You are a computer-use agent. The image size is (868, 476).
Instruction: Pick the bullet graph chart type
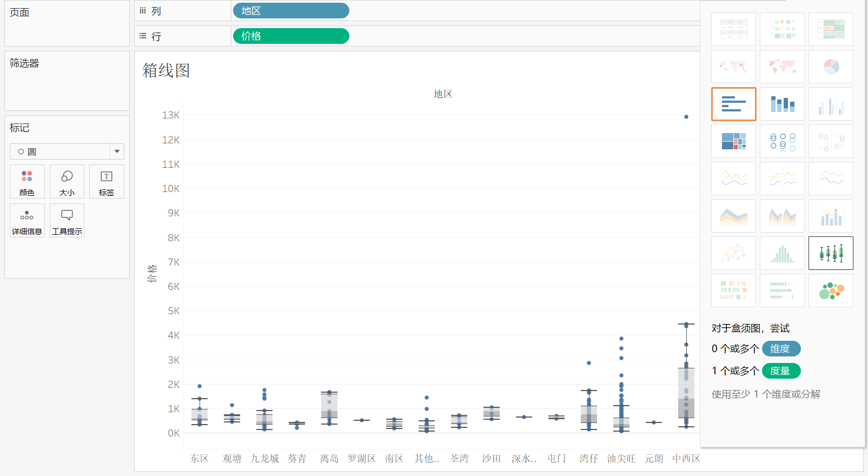(x=782, y=290)
